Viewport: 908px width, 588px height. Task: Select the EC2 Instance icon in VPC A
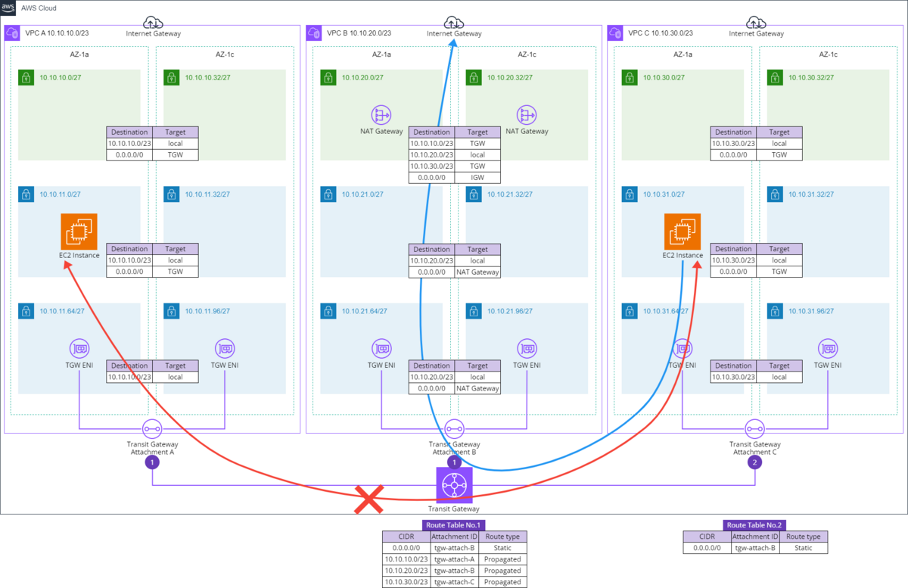[x=79, y=231]
